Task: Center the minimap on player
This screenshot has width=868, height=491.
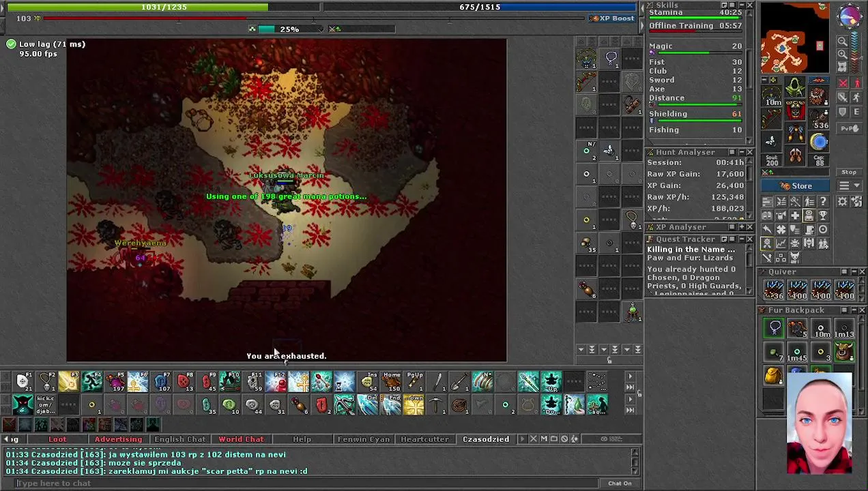Action: tap(842, 67)
